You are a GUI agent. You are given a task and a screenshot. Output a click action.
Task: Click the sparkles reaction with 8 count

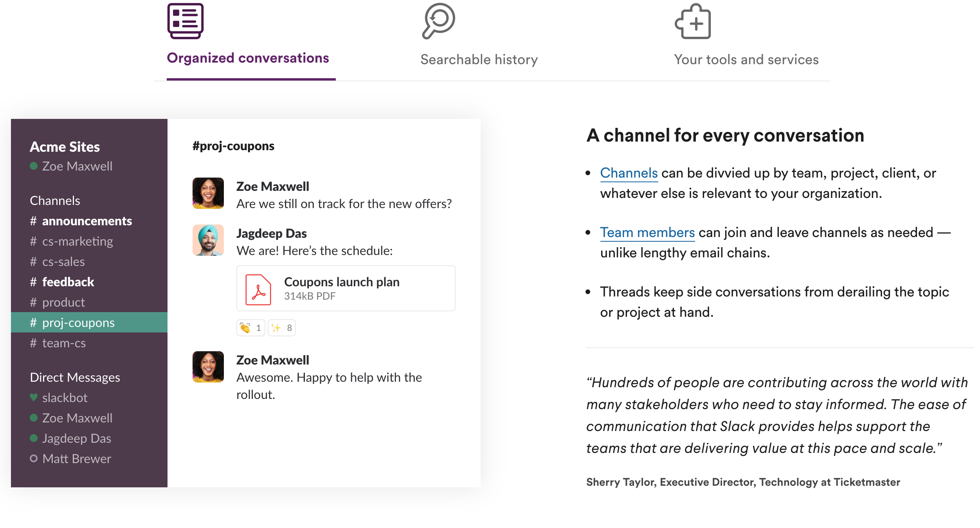[282, 328]
